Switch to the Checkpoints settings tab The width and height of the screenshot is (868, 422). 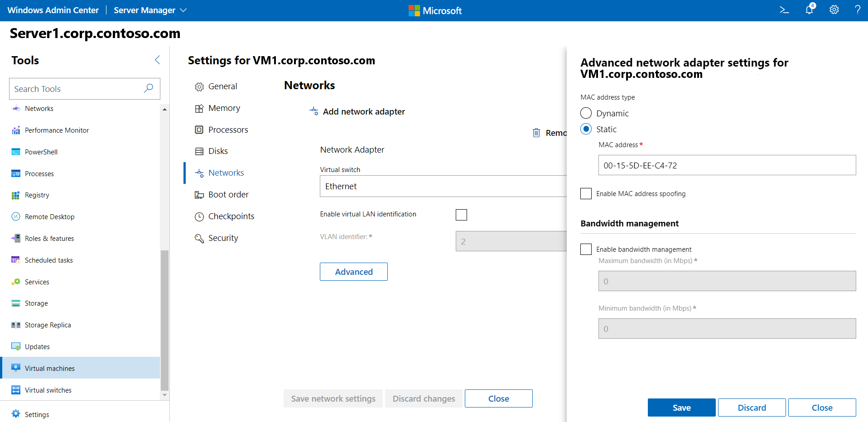pos(231,216)
